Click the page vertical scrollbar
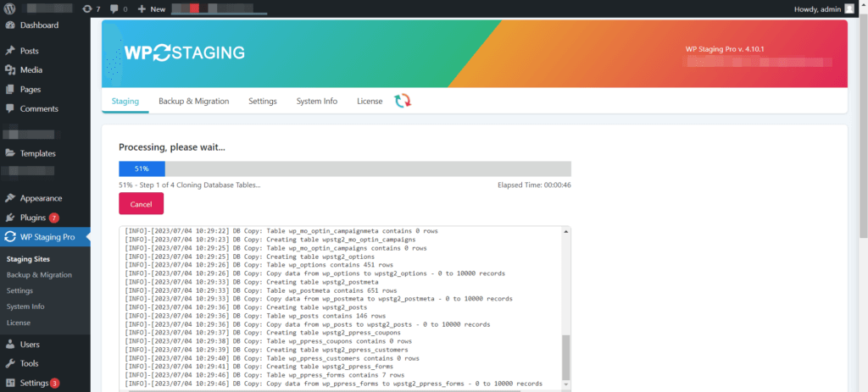Screen dimensions: 868x392 pyautogui.click(x=864, y=127)
